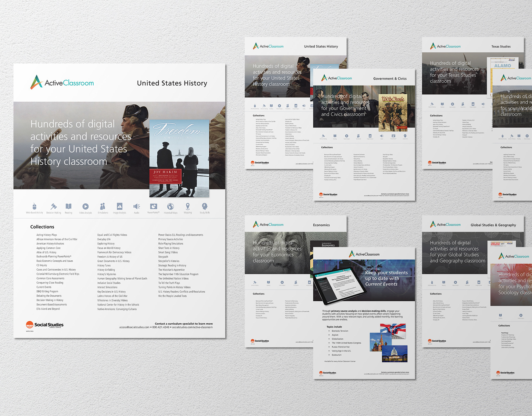Click the 'United States History' title on large flyer
532x416 pixels.
pyautogui.click(x=172, y=83)
